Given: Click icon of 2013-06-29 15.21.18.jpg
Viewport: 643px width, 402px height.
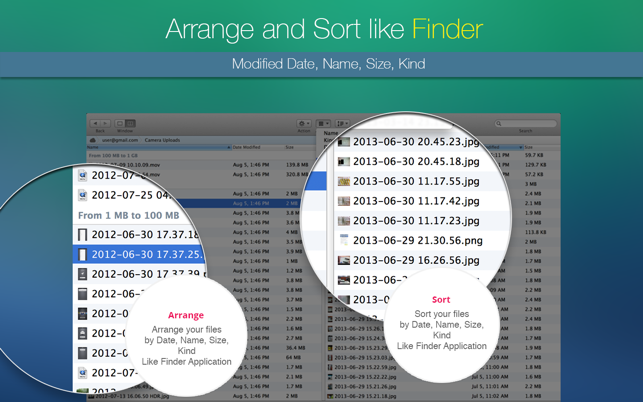Looking at the screenshot, I should (x=330, y=396).
